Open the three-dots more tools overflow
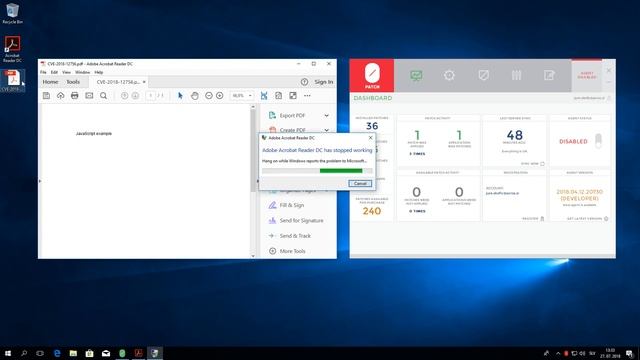This screenshot has width=640, height=360. (x=307, y=96)
